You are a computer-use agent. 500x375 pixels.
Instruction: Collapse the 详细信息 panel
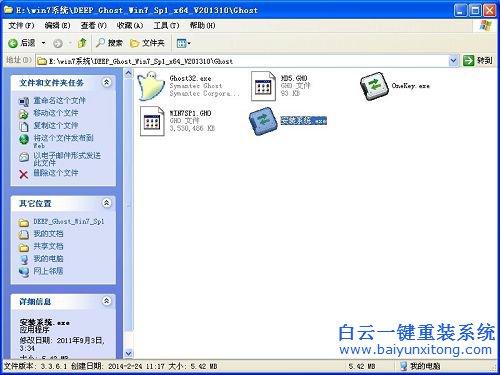[106, 301]
